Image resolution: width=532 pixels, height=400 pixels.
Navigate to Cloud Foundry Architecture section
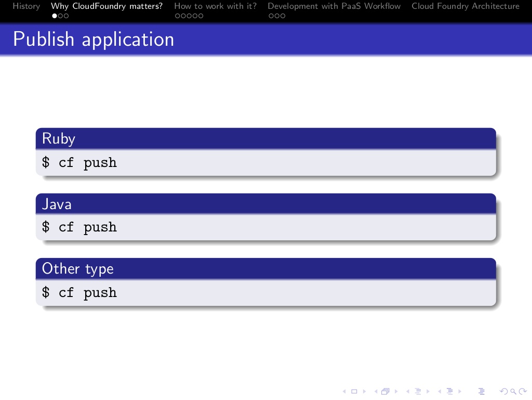[x=465, y=6]
